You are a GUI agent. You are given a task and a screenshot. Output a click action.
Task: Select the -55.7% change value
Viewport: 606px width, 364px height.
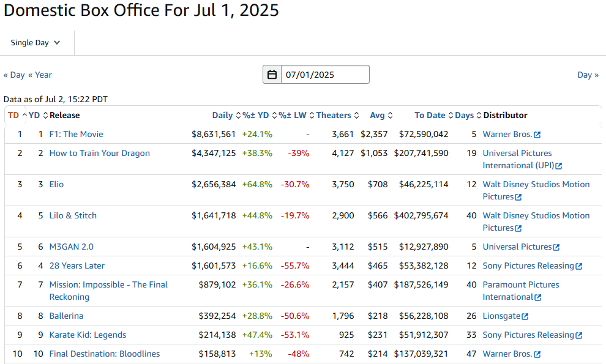(x=295, y=266)
